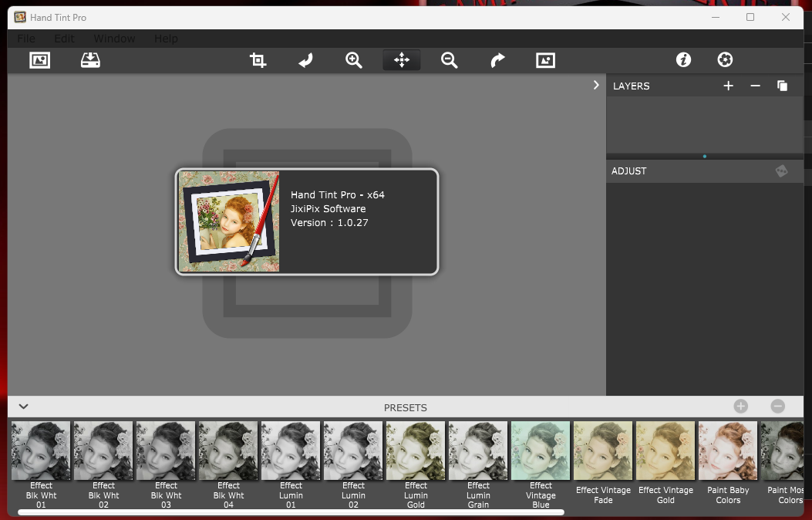Open the Window menu
The height and width of the screenshot is (520, 812).
pyautogui.click(x=114, y=39)
